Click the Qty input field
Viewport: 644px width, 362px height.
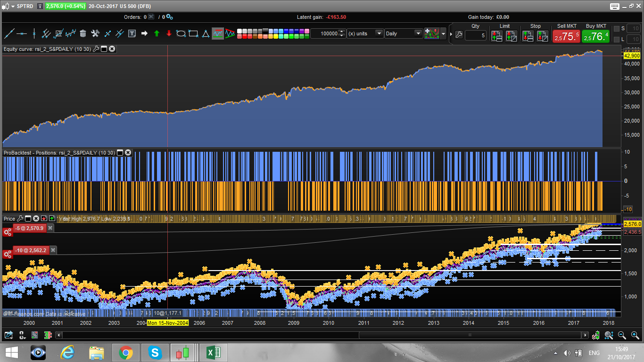pyautogui.click(x=476, y=36)
